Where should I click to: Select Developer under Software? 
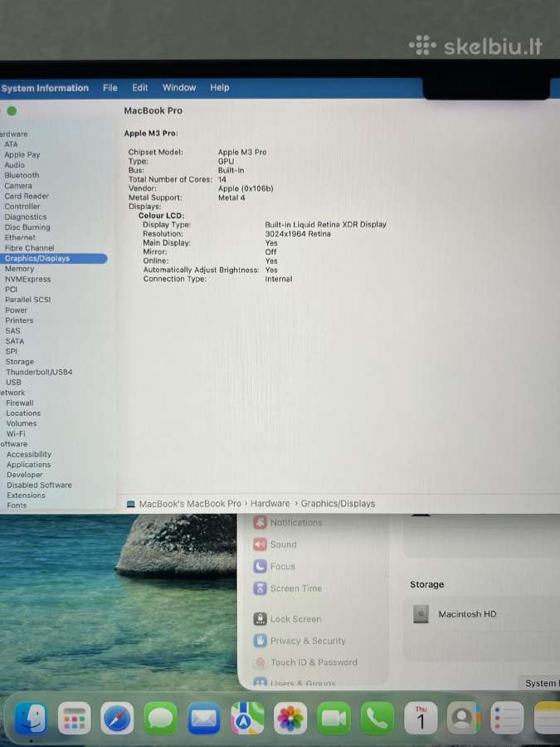pyautogui.click(x=25, y=475)
